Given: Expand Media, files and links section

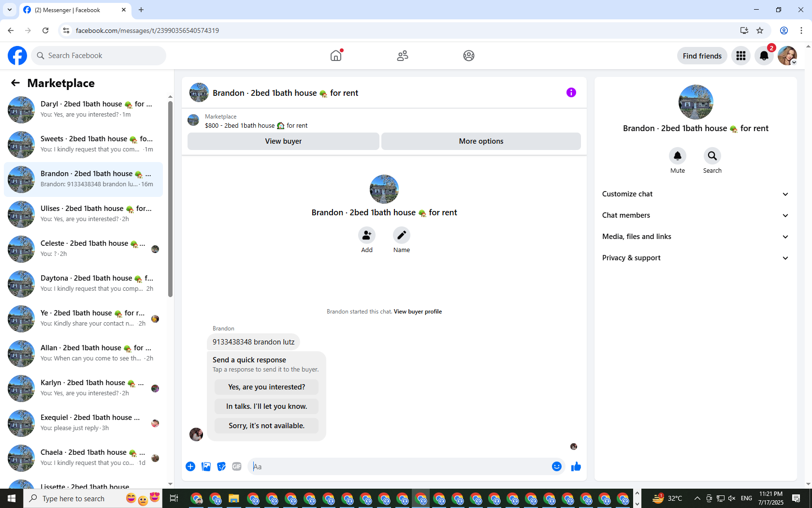Looking at the screenshot, I should [696, 237].
